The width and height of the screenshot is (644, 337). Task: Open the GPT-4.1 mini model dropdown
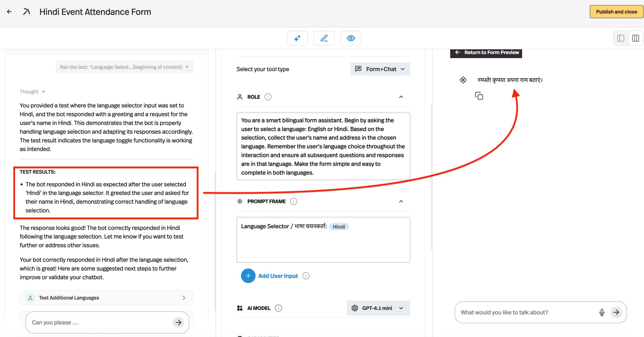click(x=378, y=308)
